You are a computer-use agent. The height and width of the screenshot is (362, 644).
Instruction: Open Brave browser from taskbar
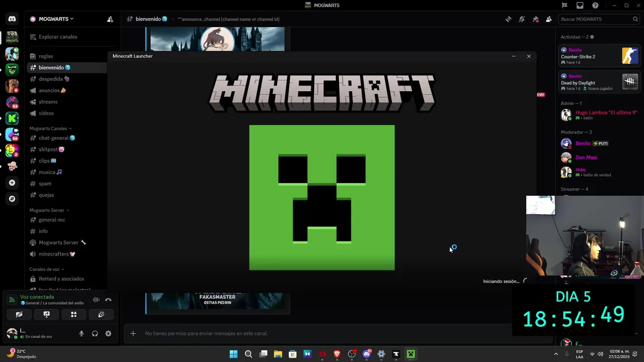click(337, 354)
